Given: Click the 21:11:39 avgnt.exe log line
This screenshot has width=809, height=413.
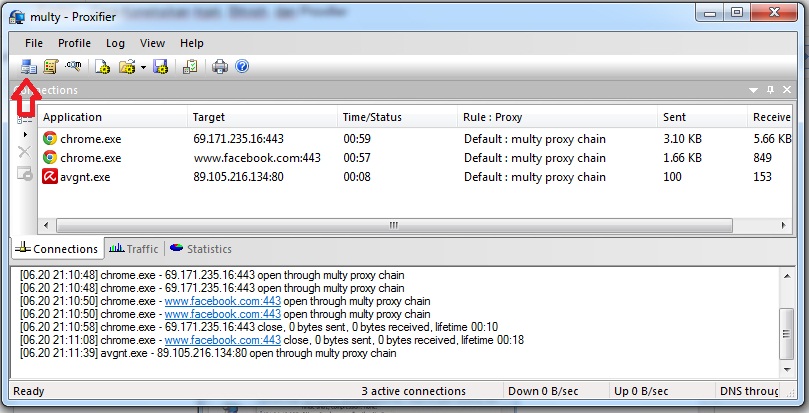Looking at the screenshot, I should pyautogui.click(x=208, y=354).
